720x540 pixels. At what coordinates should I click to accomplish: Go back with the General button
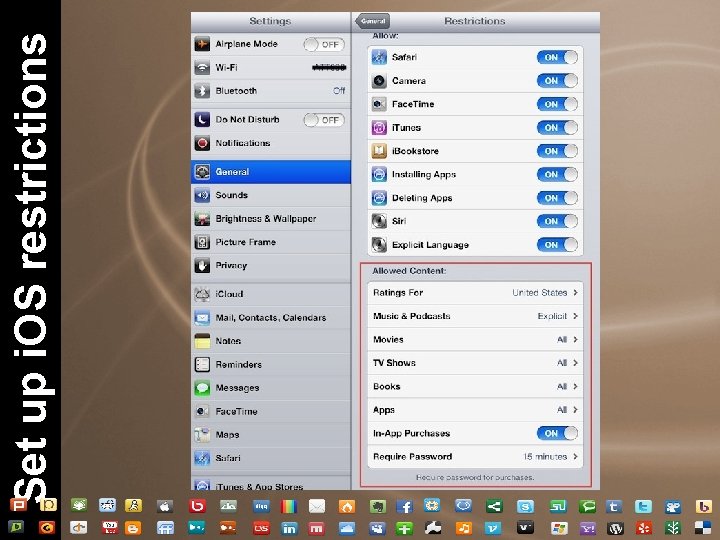click(372, 21)
